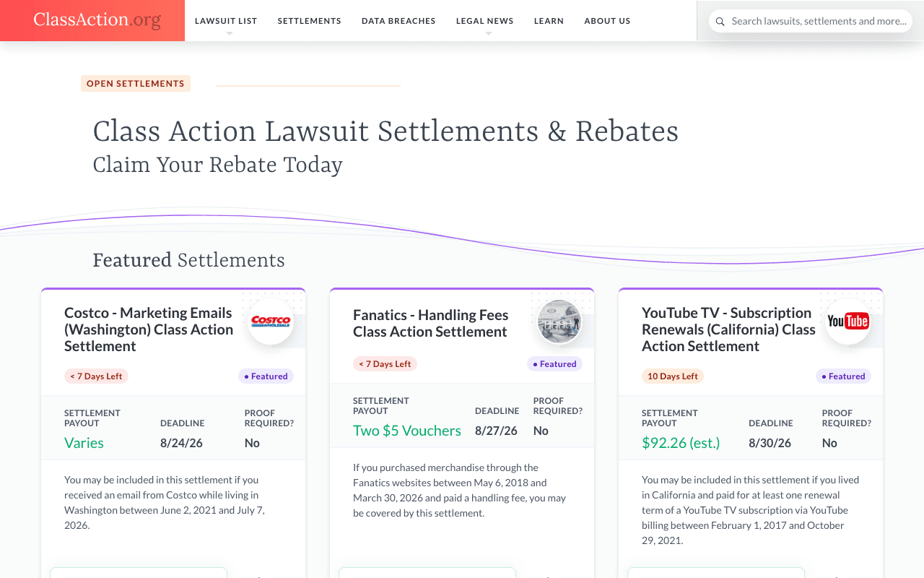The image size is (924, 578).
Task: Click the ClassAction.org logo
Action: click(97, 20)
